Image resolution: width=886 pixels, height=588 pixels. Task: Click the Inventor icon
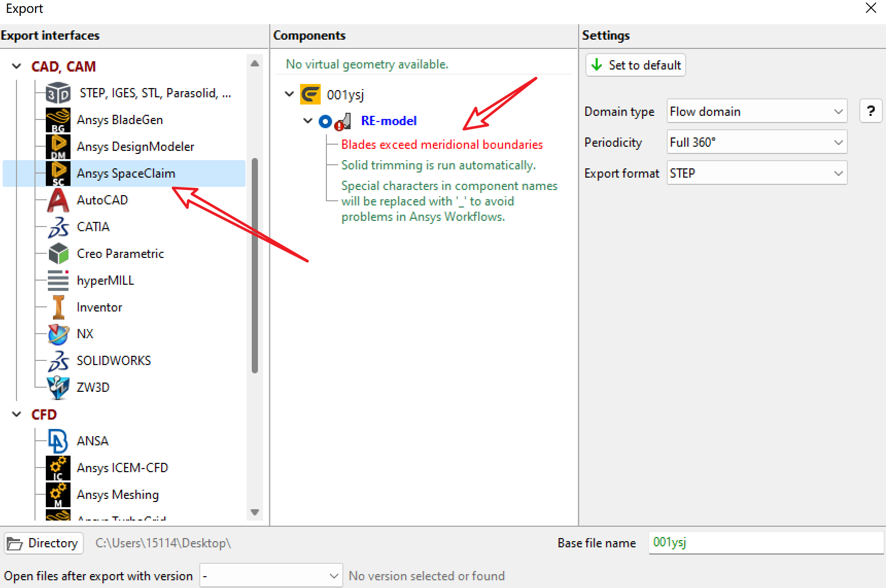tap(58, 307)
